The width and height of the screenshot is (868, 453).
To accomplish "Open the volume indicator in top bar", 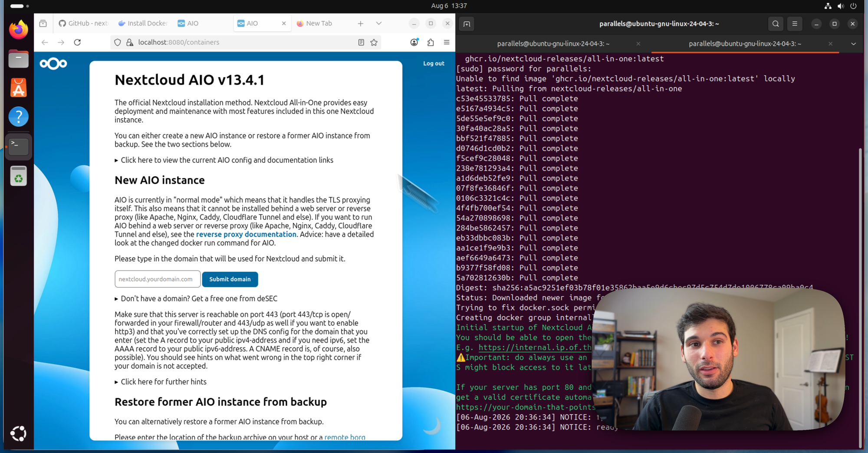I will (841, 6).
